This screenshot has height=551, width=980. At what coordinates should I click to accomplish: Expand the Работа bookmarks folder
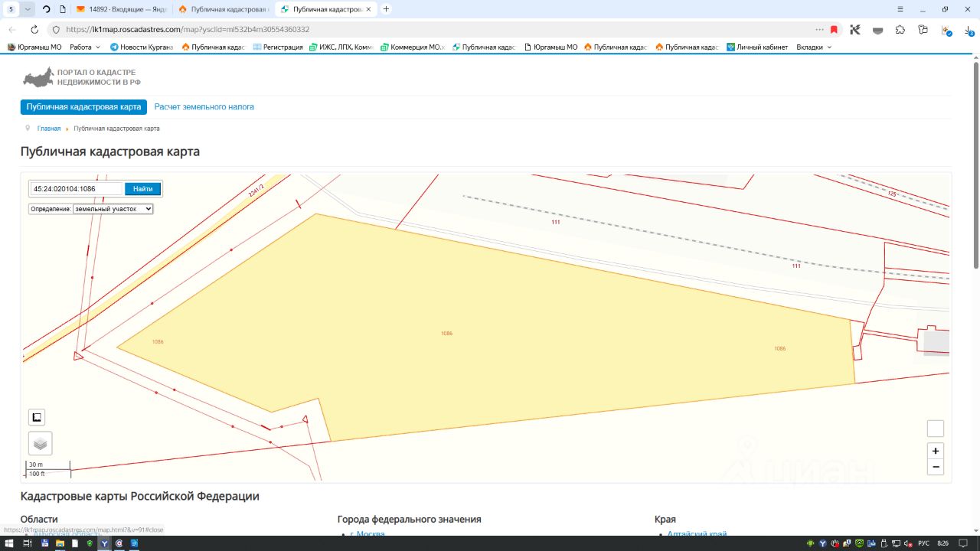point(85,47)
